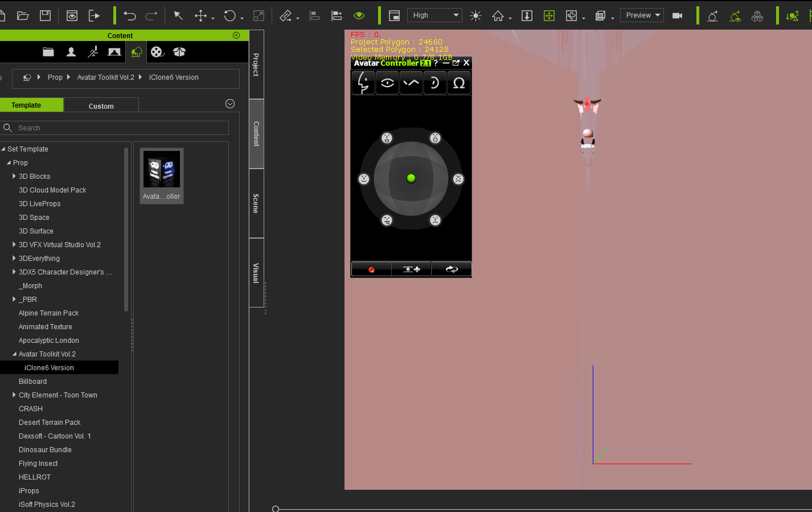812x512 pixels.
Task: Expand the 3D Blocks tree folder
Action: pyautogui.click(x=14, y=177)
